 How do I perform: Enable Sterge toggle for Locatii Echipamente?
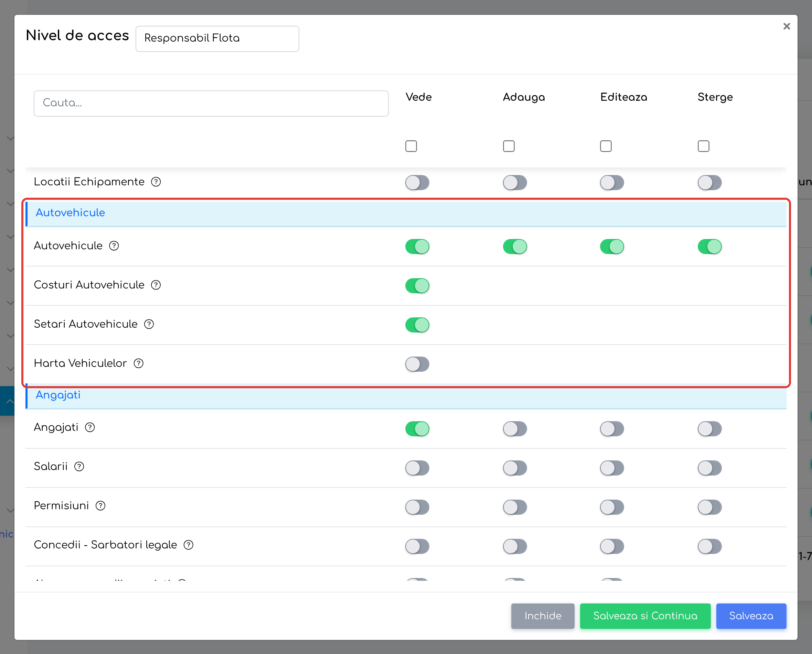coord(709,183)
